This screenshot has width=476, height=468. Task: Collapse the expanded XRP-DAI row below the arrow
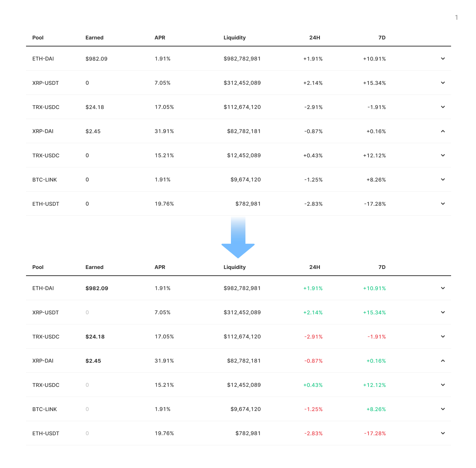(443, 361)
